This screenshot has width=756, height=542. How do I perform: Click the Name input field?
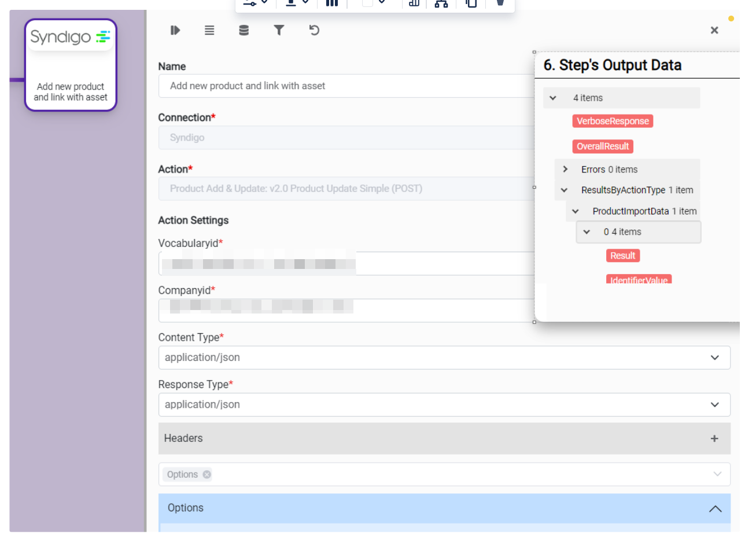347,86
